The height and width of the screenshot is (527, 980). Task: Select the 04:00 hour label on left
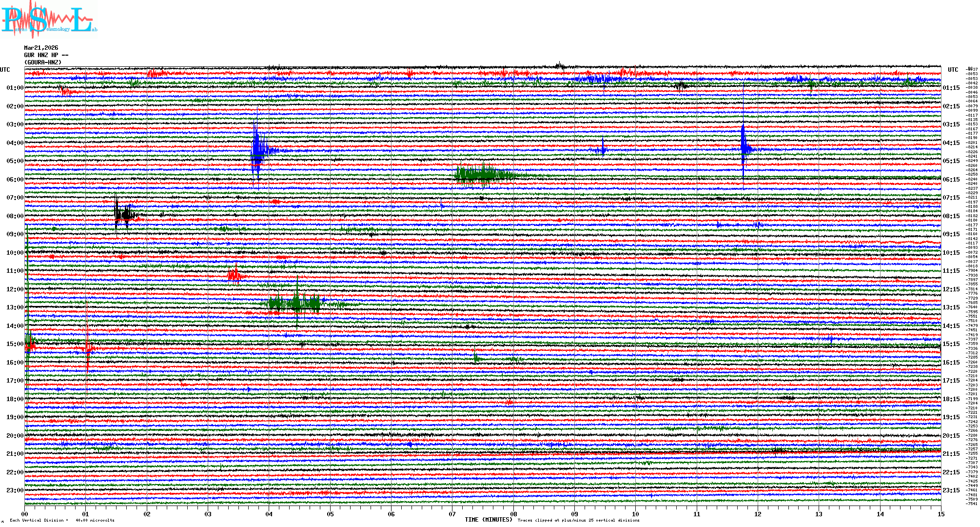(x=15, y=143)
